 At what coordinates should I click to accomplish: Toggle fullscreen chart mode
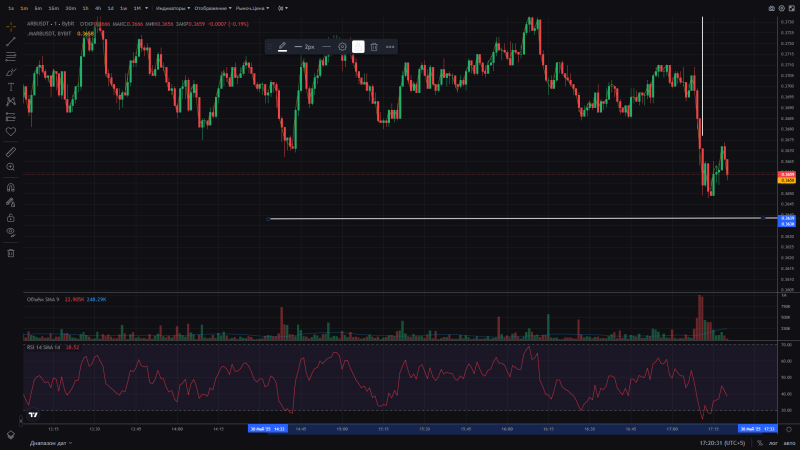point(792,8)
